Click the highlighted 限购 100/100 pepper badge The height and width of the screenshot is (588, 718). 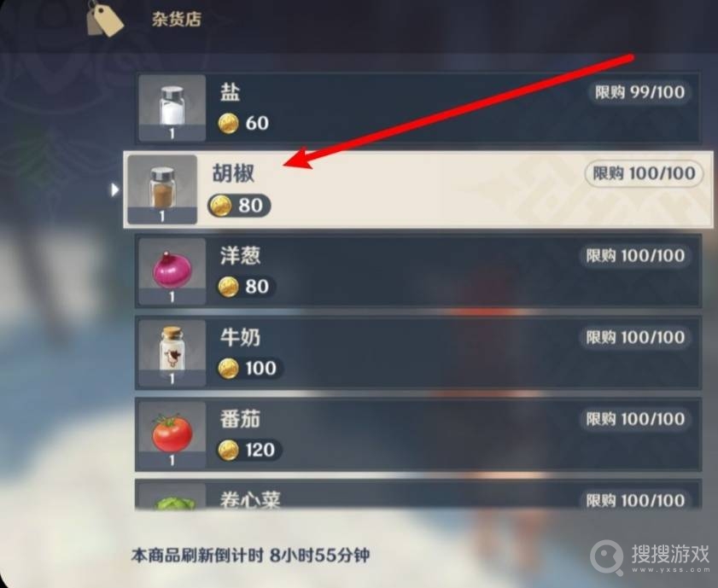[x=644, y=173]
